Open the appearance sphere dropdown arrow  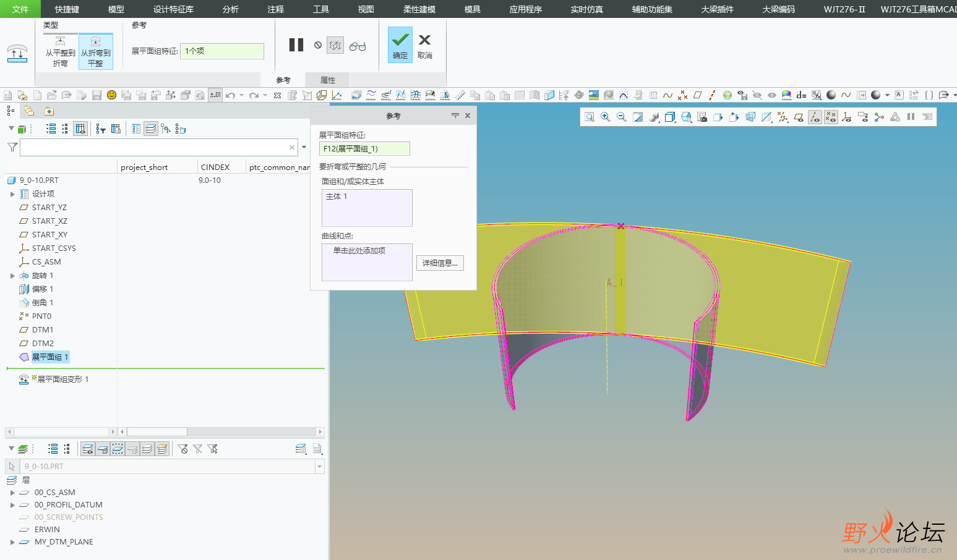tap(887, 95)
